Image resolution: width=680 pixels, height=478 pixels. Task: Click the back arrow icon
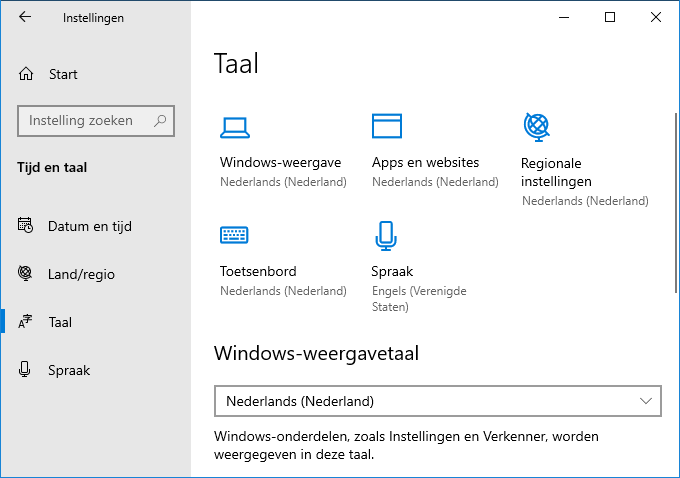(25, 17)
